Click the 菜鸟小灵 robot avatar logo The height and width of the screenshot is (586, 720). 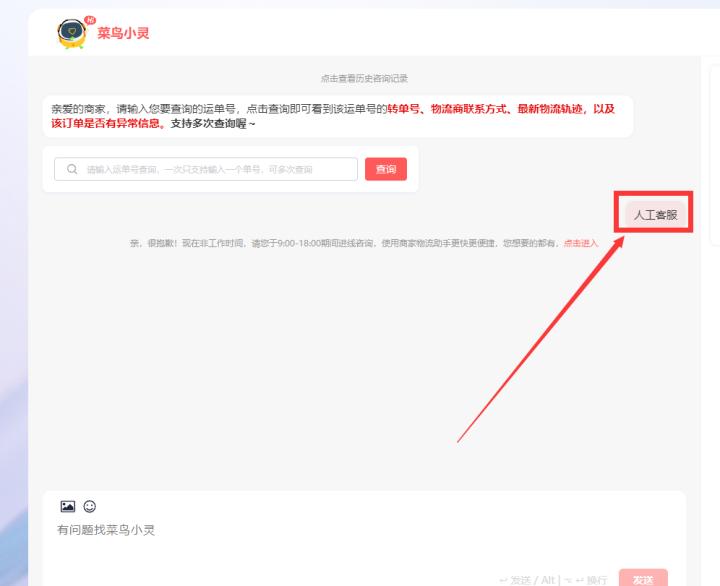72,33
